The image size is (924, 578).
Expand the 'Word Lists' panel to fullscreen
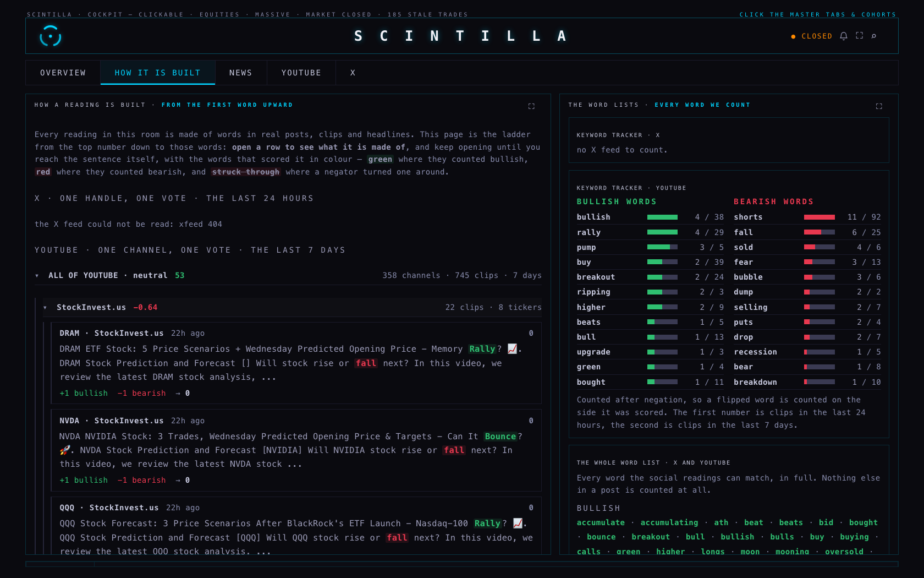click(x=879, y=106)
